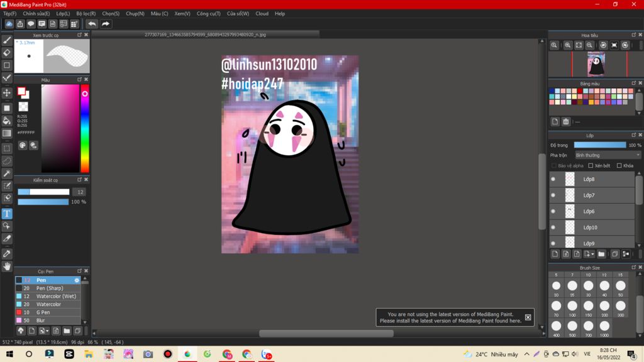Open the Bộ lọc(R) menu
Image resolution: width=644 pixels, height=362 pixels.
point(86,14)
